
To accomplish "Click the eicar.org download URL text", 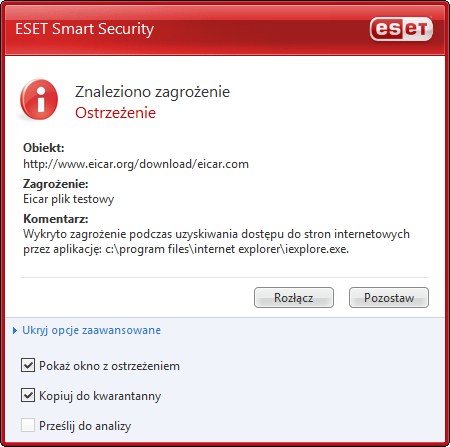I will point(136,164).
